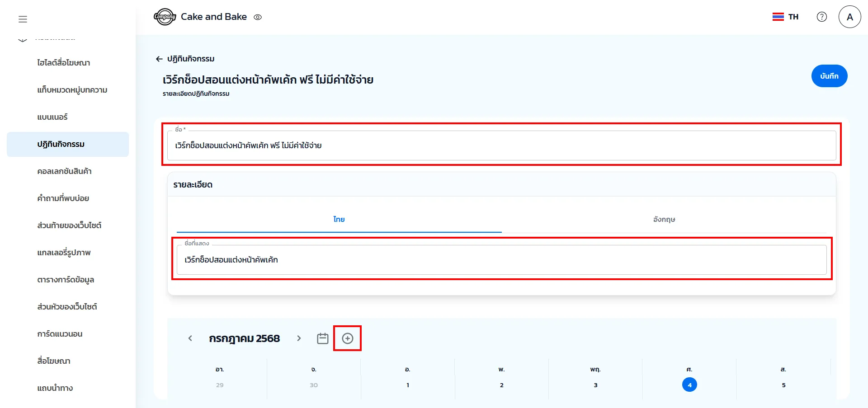The image size is (868, 408).
Task: Open the help question mark icon
Action: [821, 17]
